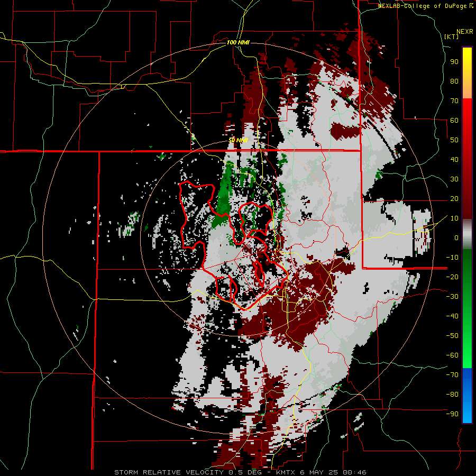
Task: Select the 70 value on velocity scale
Action: pos(454,101)
